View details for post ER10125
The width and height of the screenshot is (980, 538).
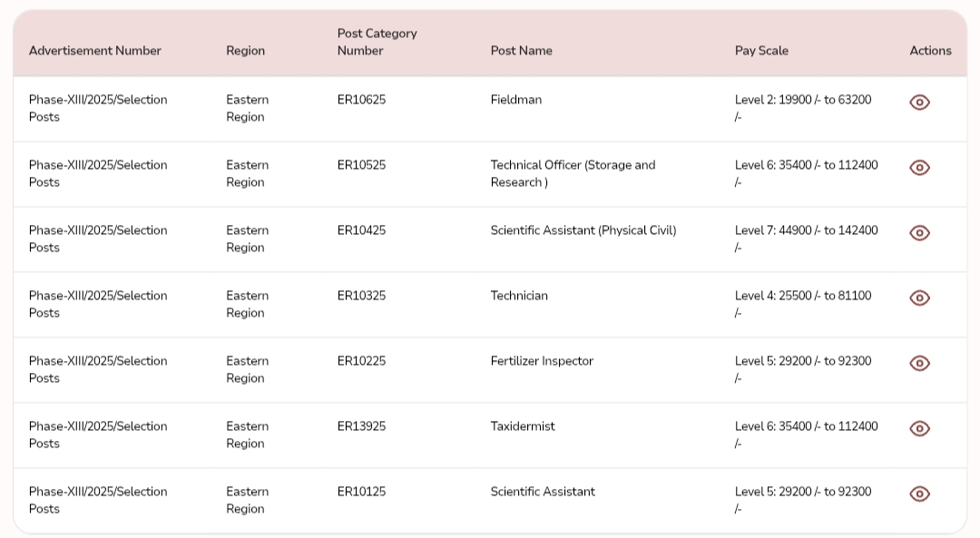919,494
